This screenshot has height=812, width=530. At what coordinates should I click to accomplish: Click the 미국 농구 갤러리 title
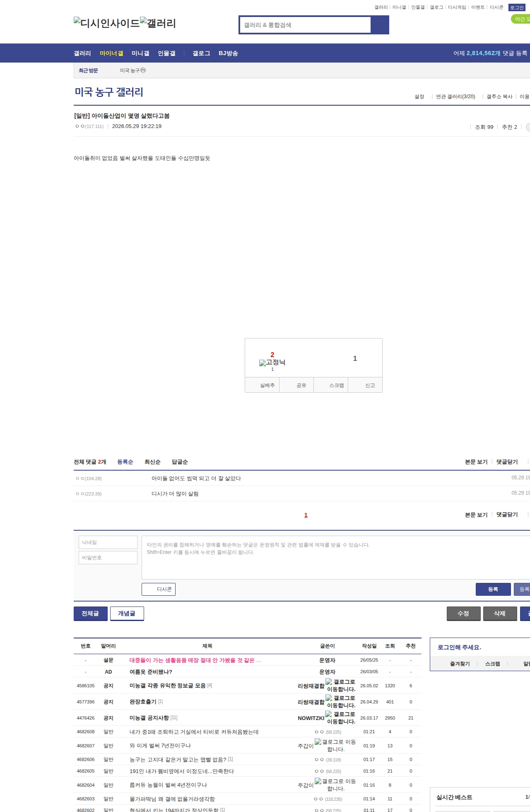point(109,92)
